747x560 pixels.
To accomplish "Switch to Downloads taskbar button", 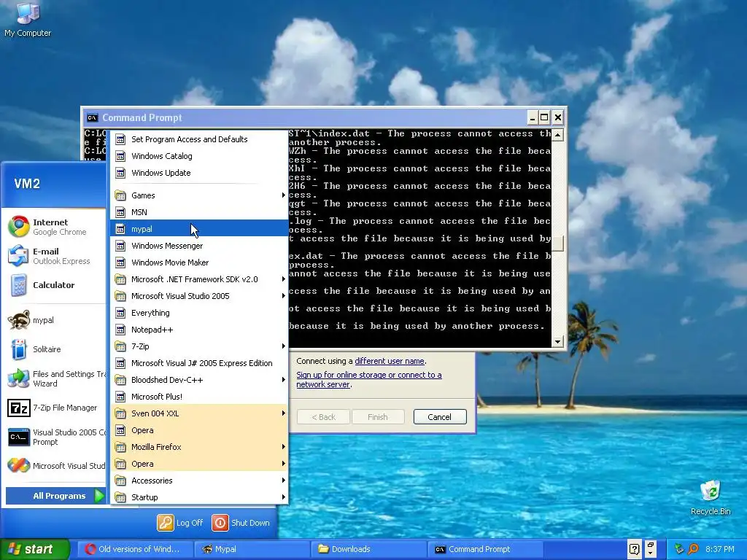I will pyautogui.click(x=368, y=549).
